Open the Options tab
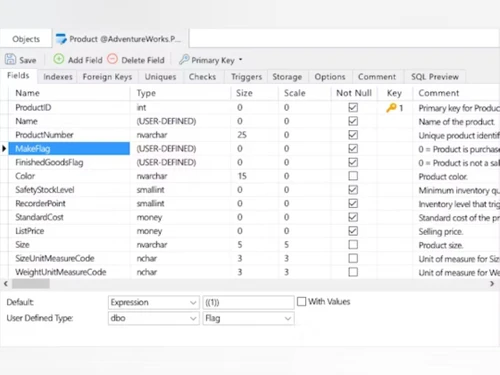The image size is (500, 375). pyautogui.click(x=330, y=77)
